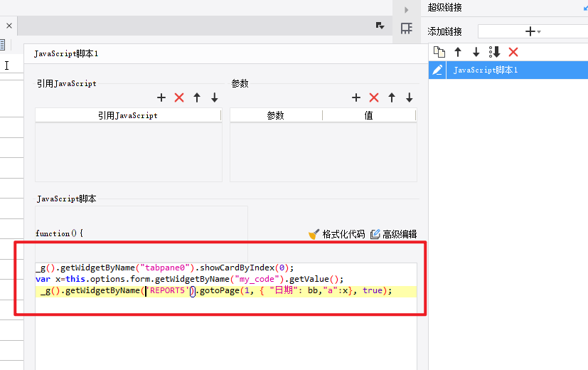Move the parameter up in the list
This screenshot has height=370, width=588.
pos(392,97)
